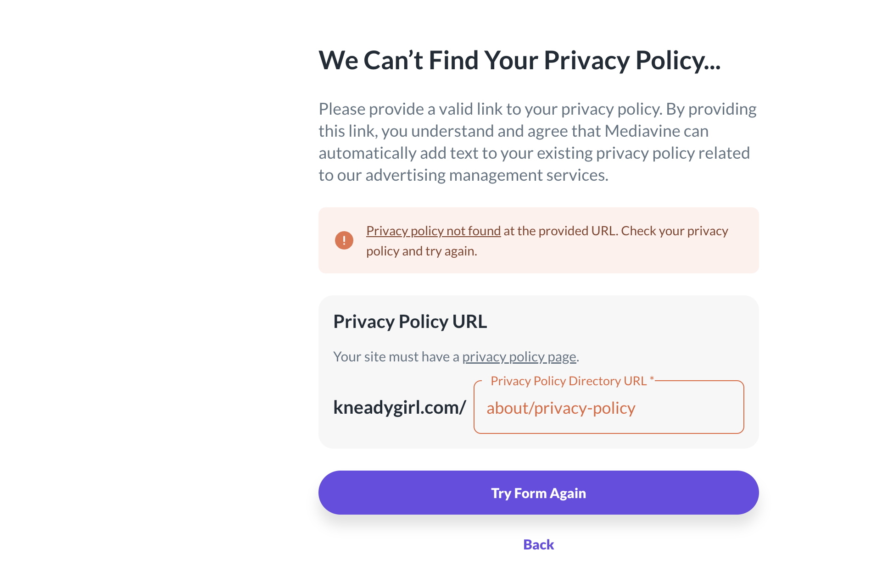Screen dimensions: 882x588
Task: Click the 'Your site must have a' text
Action: [x=396, y=356]
